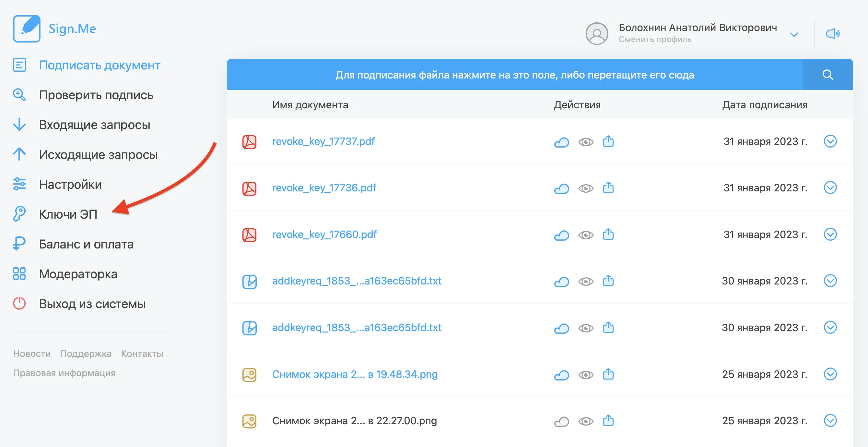868x447 pixels.
Task: Click cloud icon for the 19.48.34.png screenshot
Action: pos(561,375)
